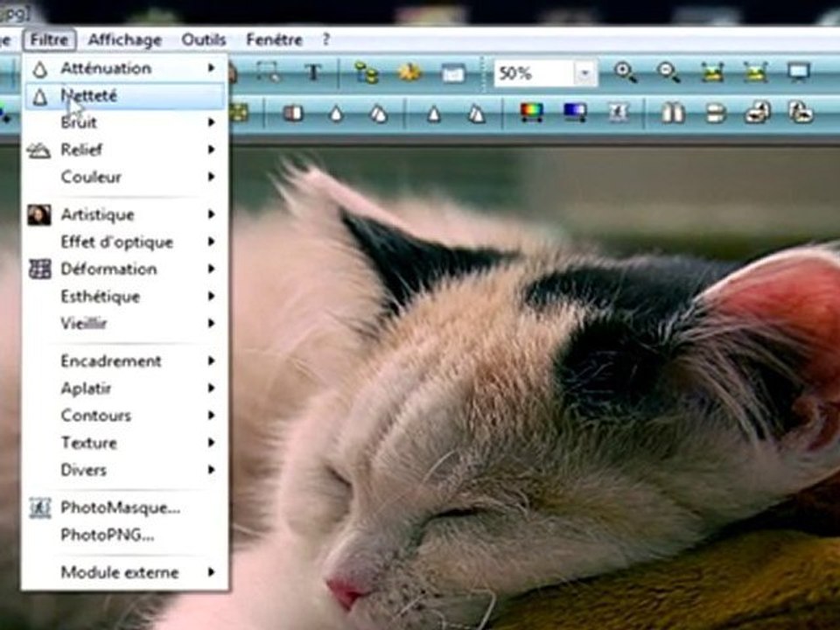
Task: Click the 50% zoom value field
Action: (534, 73)
